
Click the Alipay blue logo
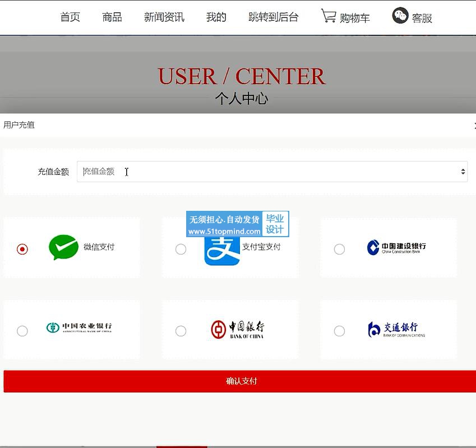223,251
